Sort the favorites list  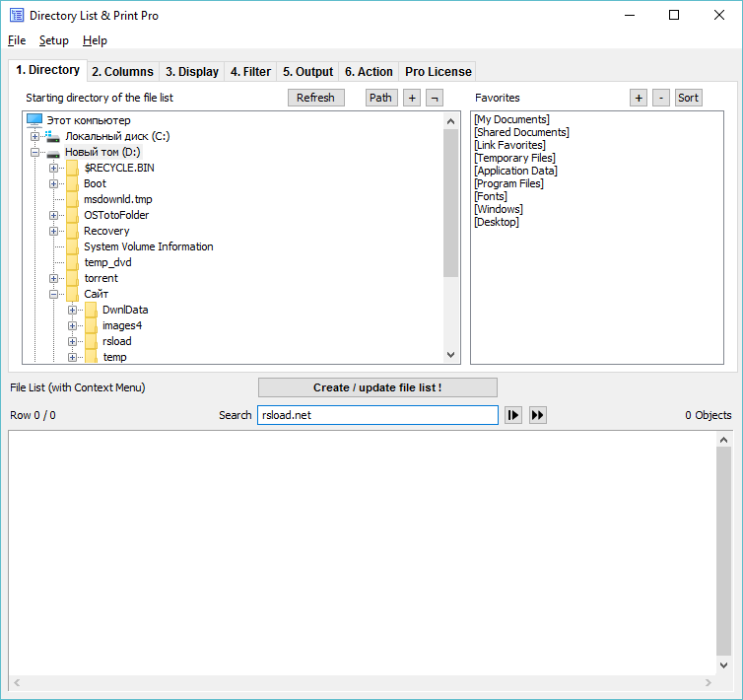pyautogui.click(x=688, y=98)
